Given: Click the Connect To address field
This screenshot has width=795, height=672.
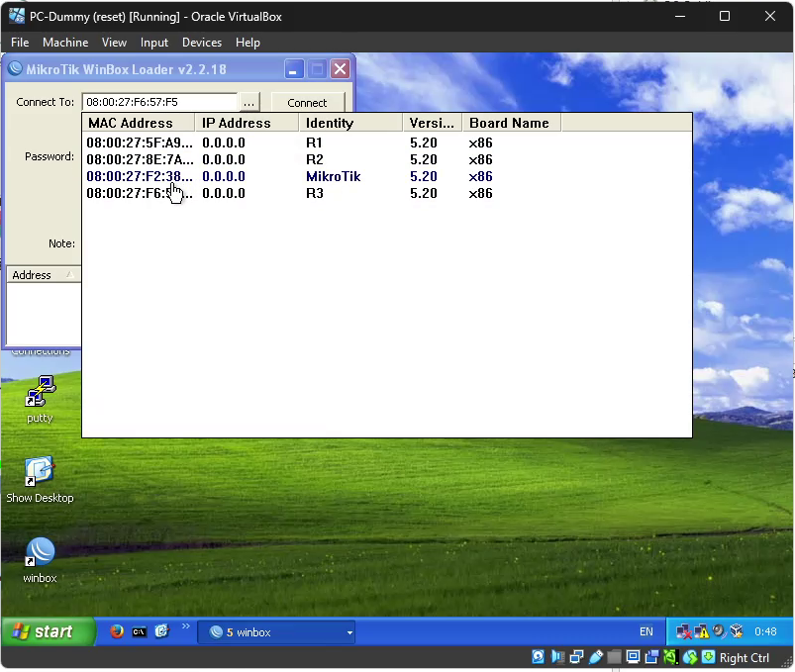Looking at the screenshot, I should (159, 102).
